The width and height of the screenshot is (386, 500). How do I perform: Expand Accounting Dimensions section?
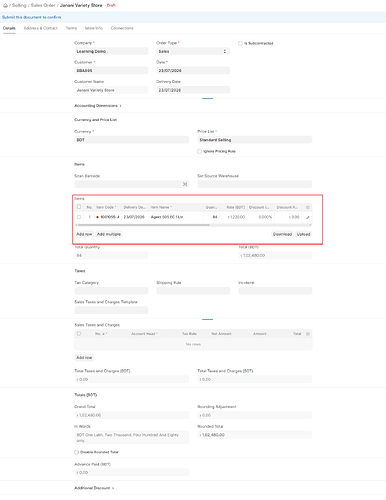click(98, 106)
